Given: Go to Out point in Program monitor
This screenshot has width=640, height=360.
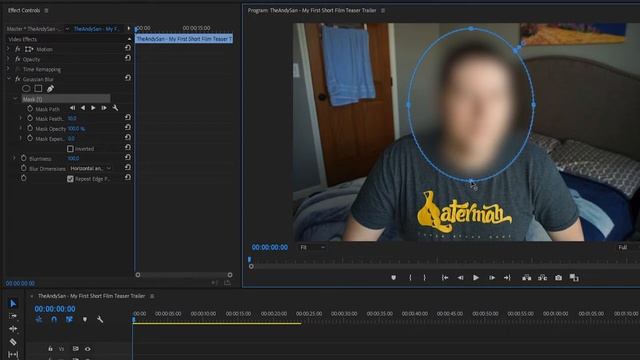Looking at the screenshot, I should point(507,278).
